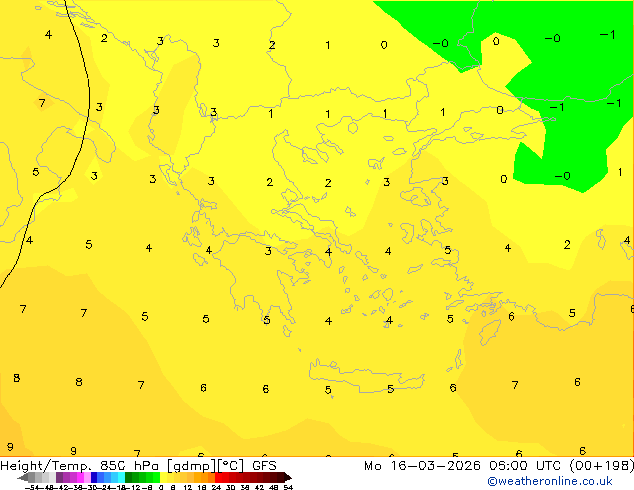Pick the dark blue swatch in the legend

tap(94, 477)
